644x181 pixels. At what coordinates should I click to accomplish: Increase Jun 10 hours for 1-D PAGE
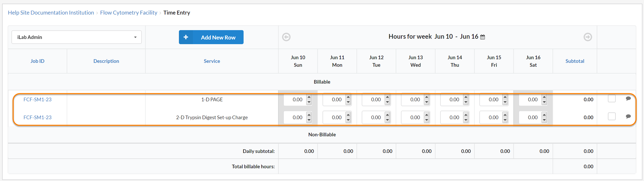point(309,97)
